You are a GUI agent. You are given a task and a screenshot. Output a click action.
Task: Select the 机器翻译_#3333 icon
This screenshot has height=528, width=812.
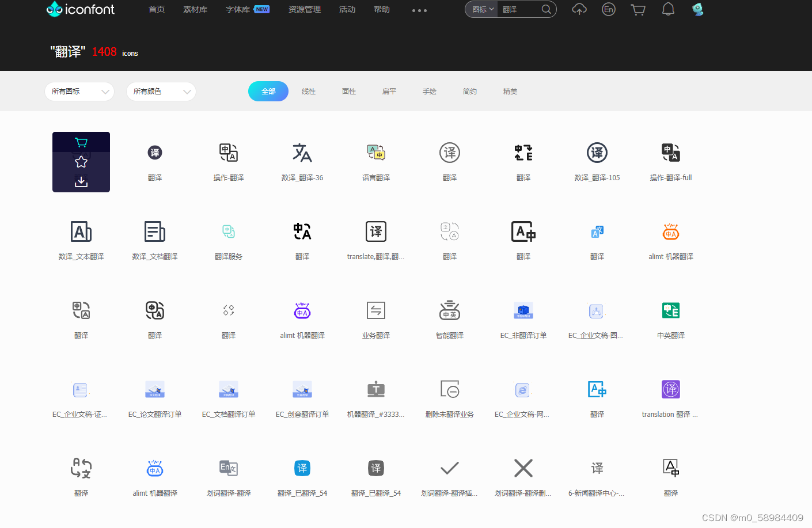tap(376, 389)
